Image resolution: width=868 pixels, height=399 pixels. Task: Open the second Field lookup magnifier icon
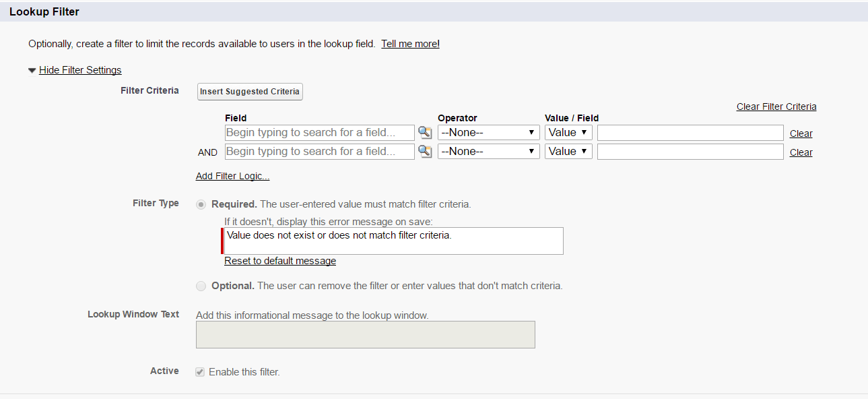pos(425,151)
